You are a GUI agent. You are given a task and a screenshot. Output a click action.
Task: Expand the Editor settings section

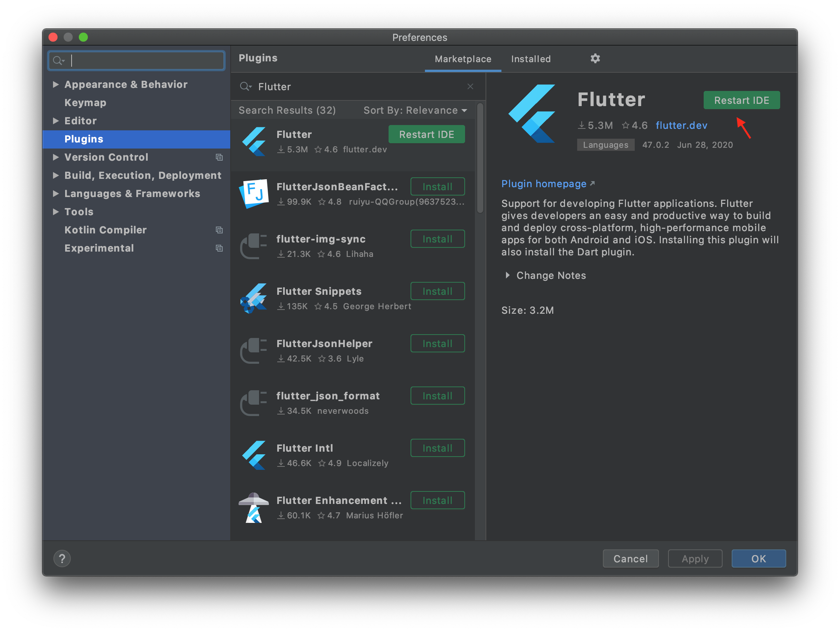[x=56, y=121]
